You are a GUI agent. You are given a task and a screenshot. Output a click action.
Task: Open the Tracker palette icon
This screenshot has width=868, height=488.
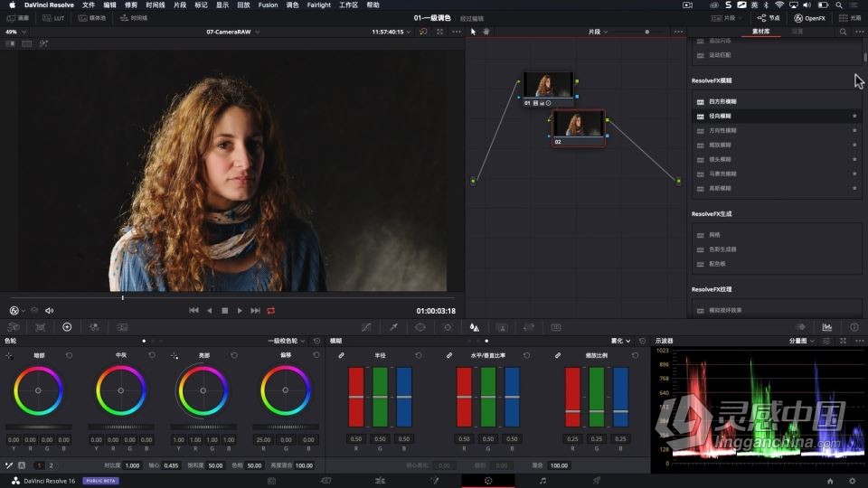(x=448, y=327)
